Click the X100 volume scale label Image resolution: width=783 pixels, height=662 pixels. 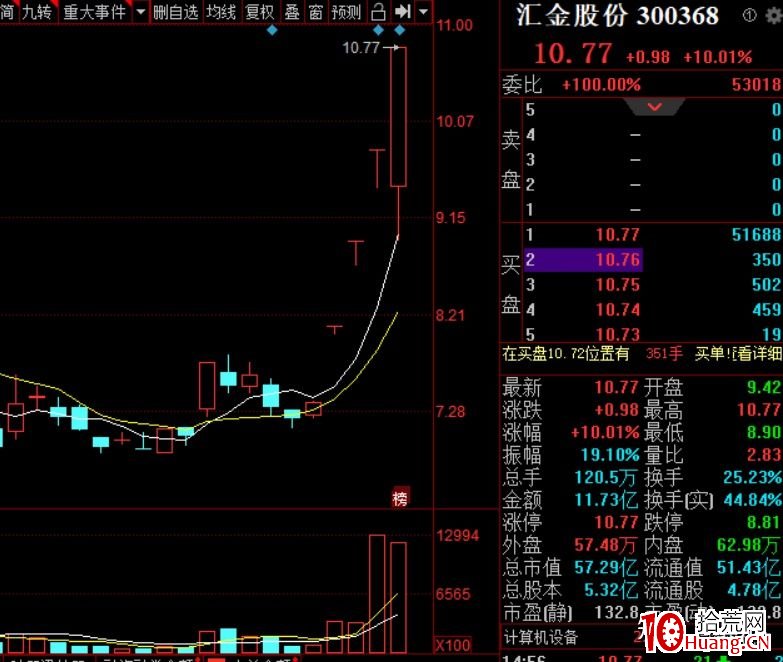click(453, 645)
